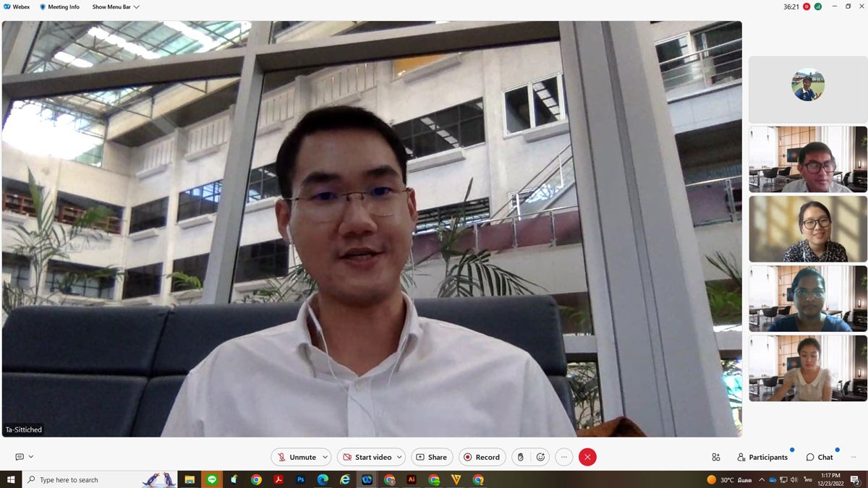Start video camera
868x488 pixels.
[x=367, y=457]
